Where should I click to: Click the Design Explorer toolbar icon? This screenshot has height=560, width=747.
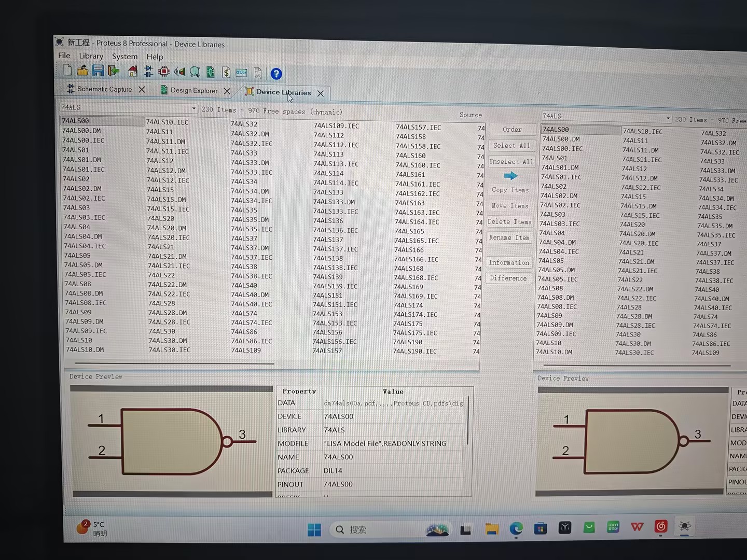coord(211,72)
